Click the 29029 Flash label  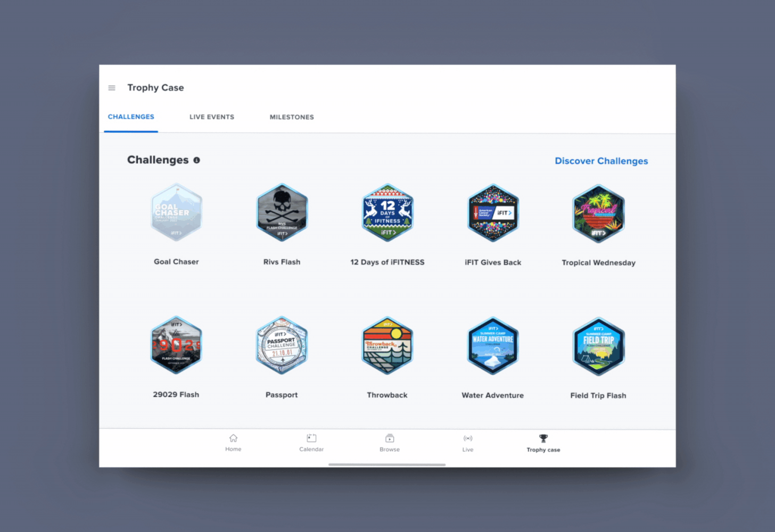176,395
